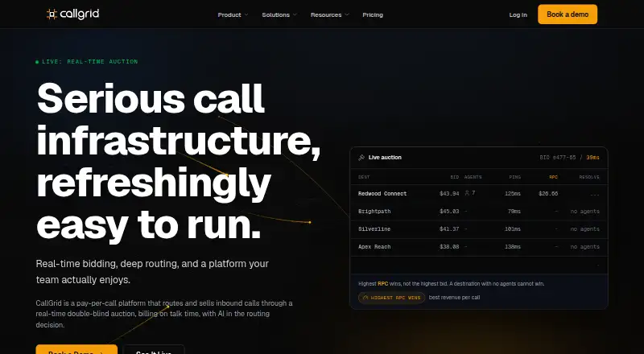The image size is (644, 354).
Task: Click the PING column header
Action: click(x=515, y=177)
